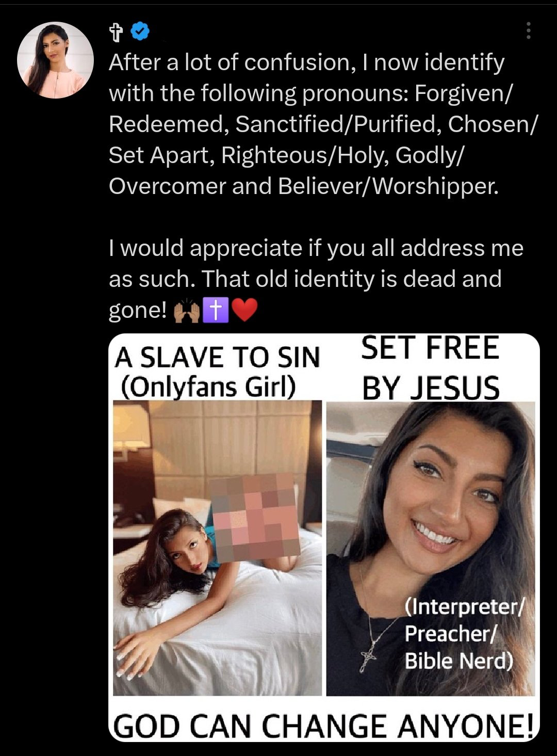Viewport: 557px width, 756px height.
Task: Click the purple cross emoji
Action: tap(216, 310)
